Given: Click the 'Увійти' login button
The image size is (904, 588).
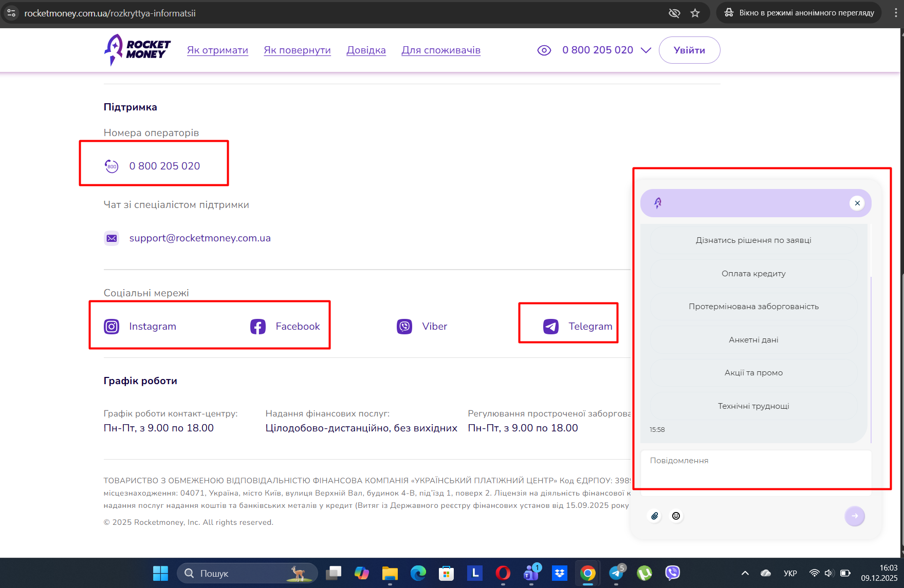Looking at the screenshot, I should coord(689,50).
